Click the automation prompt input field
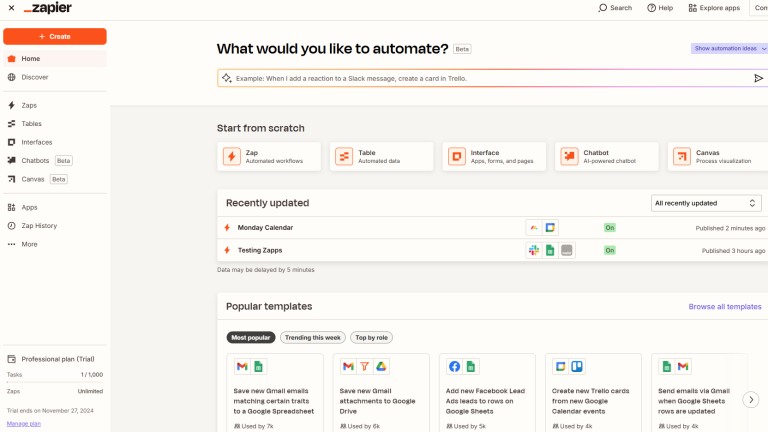Image resolution: width=768 pixels, height=432 pixels. pyautogui.click(x=491, y=78)
